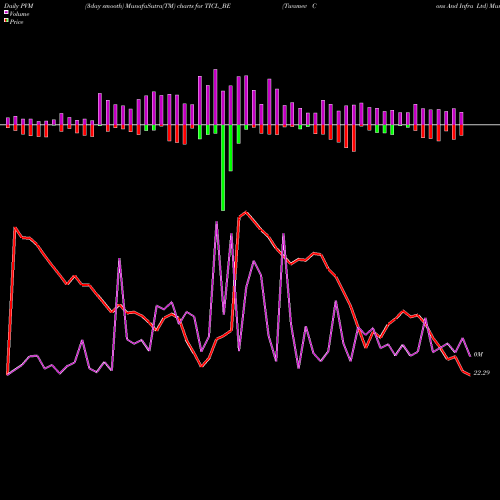Click the '22.29' price value label
This screenshot has width=500, height=500.
click(x=482, y=373)
